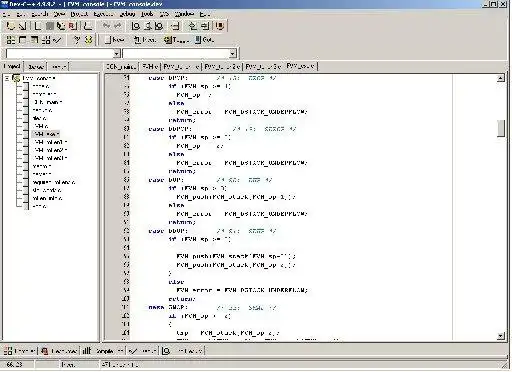Click the editor vertical scrollbar thumb
The width and height of the screenshot is (512, 372).
pos(501,128)
